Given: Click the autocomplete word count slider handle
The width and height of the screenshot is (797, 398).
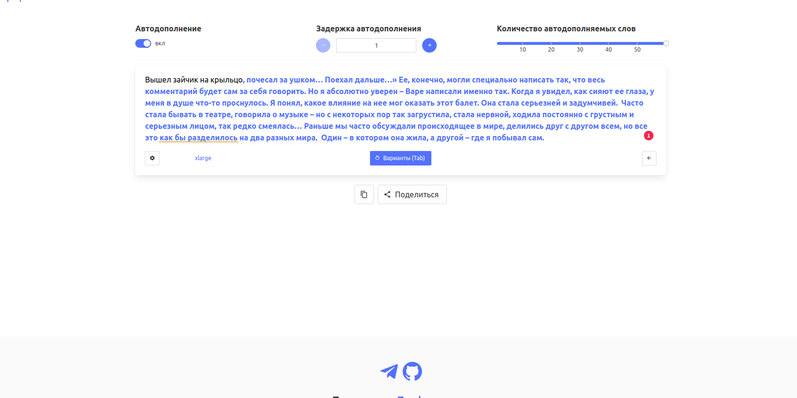Looking at the screenshot, I should click(666, 44).
